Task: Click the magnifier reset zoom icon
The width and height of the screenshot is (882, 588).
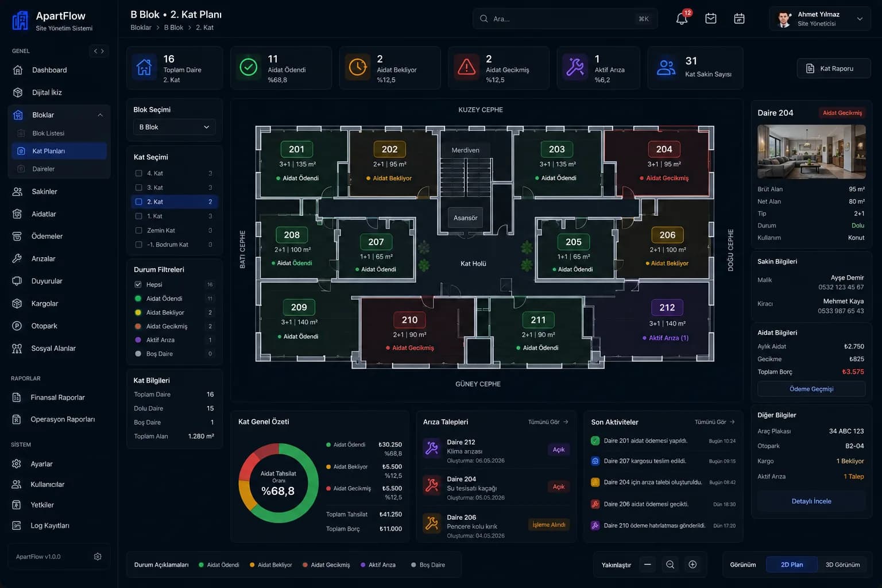Action: pos(670,565)
